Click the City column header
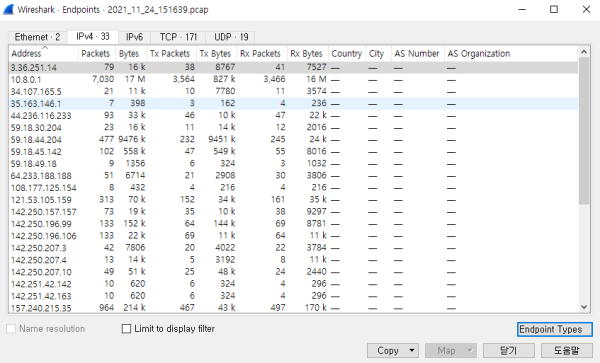The height and width of the screenshot is (363, 600). pyautogui.click(x=378, y=54)
